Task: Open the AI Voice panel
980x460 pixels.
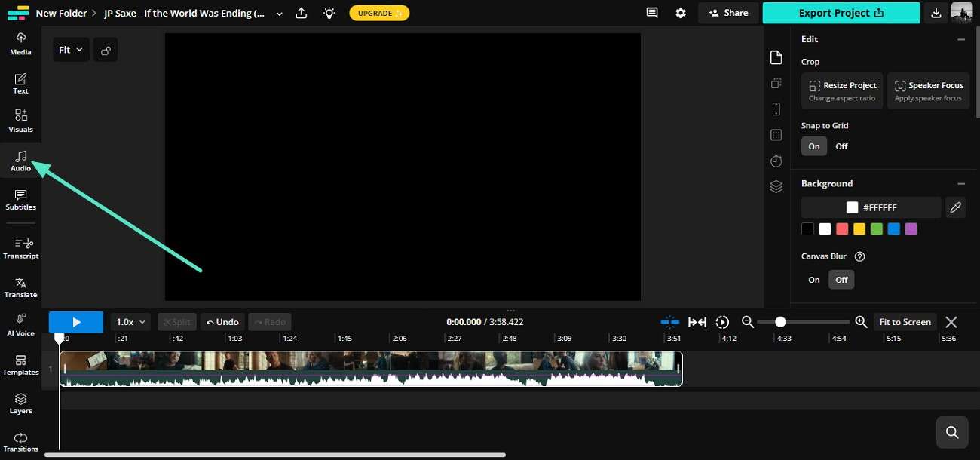Action: point(20,326)
